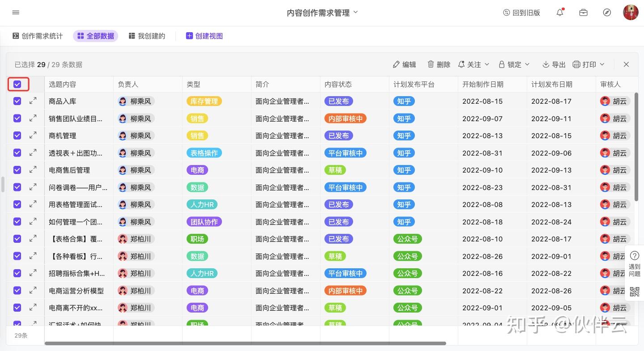Screen dimensions: 644x351
Task: Open the 关注 dropdown
Action: pyautogui.click(x=473, y=64)
